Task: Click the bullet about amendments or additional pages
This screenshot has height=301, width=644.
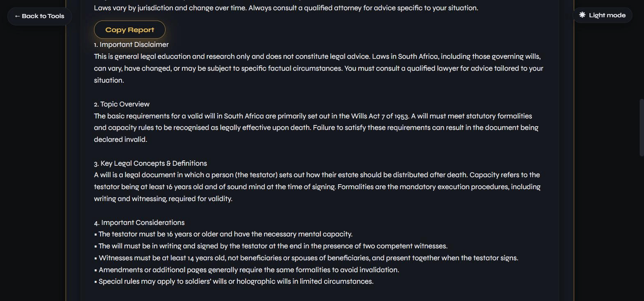Action: click(246, 270)
